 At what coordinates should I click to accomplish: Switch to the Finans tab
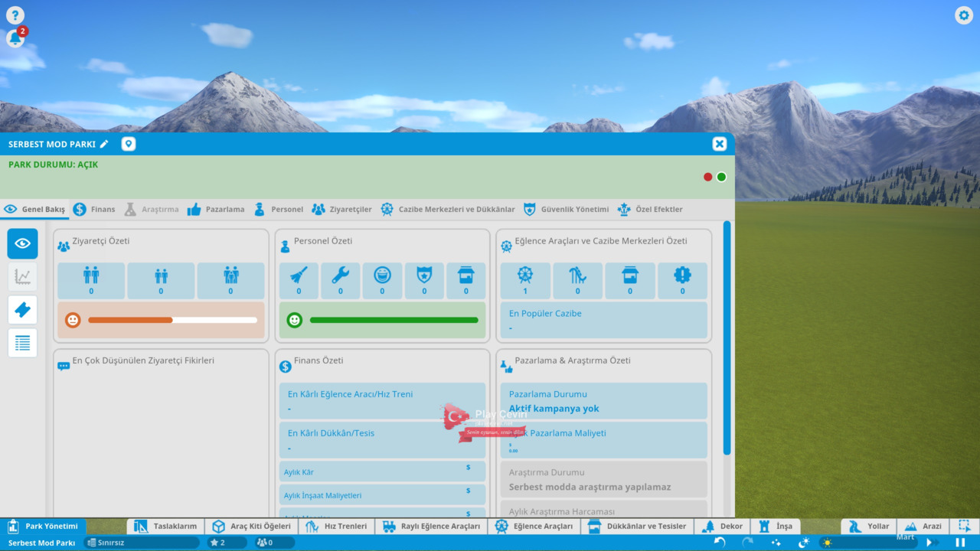[94, 209]
